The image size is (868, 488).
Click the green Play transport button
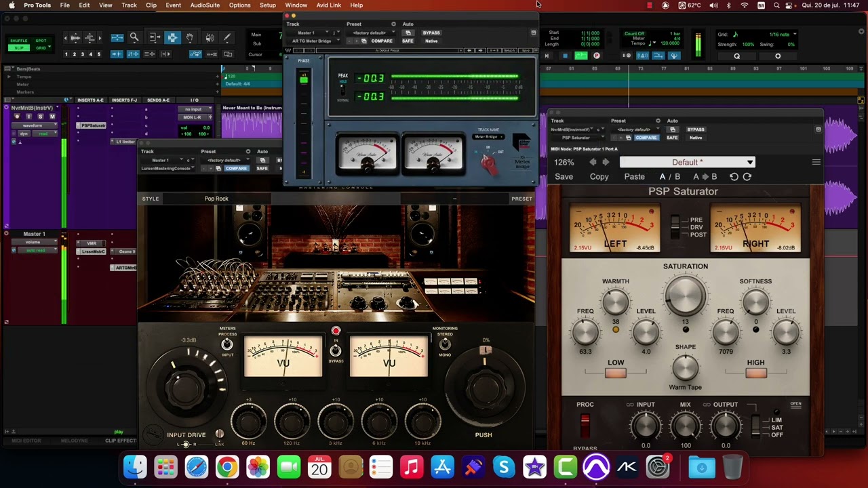pos(581,56)
